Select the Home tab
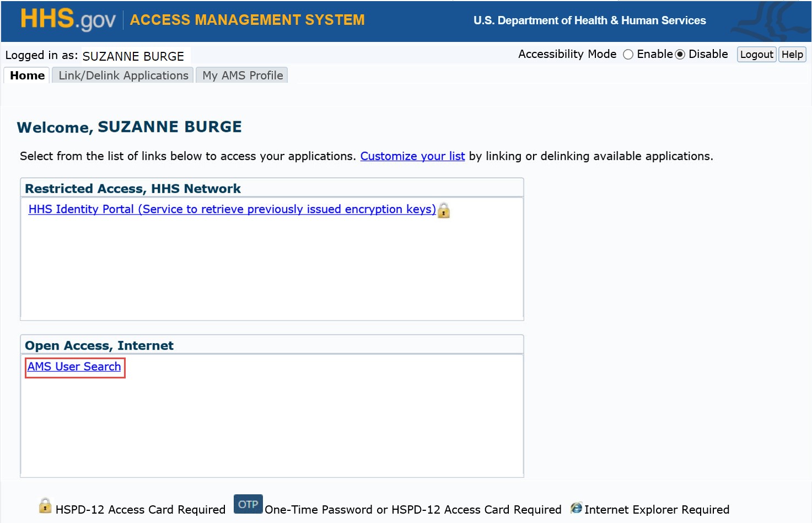 (26, 75)
